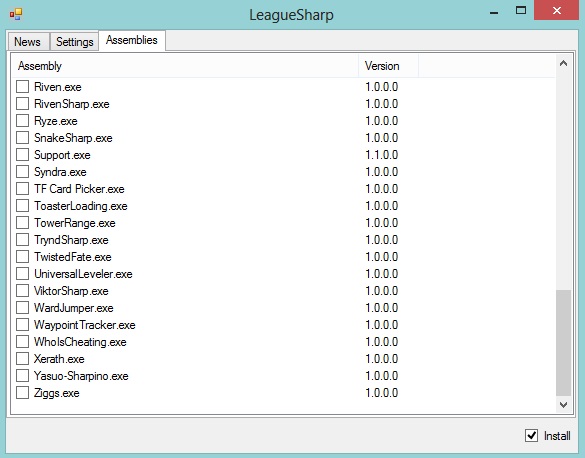This screenshot has width=585, height=458.
Task: Select the Yasuo-Sharpino.exe name
Action: 81,376
